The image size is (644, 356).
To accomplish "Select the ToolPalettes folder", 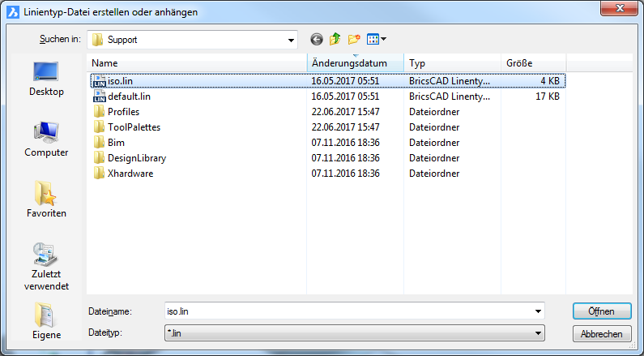I will click(x=134, y=127).
